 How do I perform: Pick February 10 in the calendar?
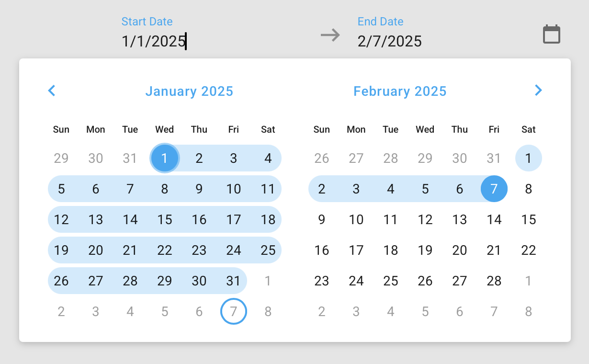pos(356,219)
